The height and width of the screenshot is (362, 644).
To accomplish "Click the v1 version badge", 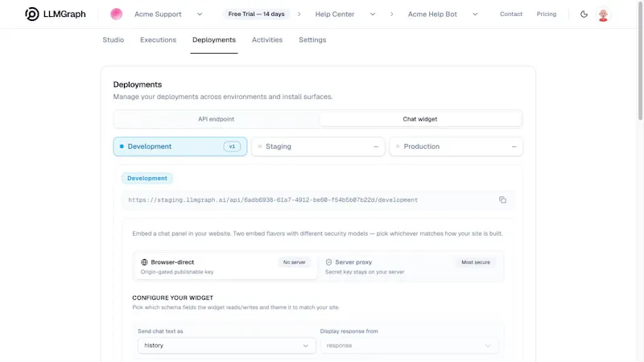I will pyautogui.click(x=232, y=146).
